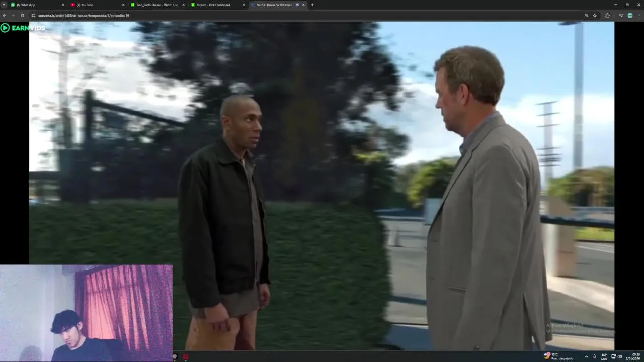The width and height of the screenshot is (644, 362).
Task: Close the YouTube tab
Action: 123,5
